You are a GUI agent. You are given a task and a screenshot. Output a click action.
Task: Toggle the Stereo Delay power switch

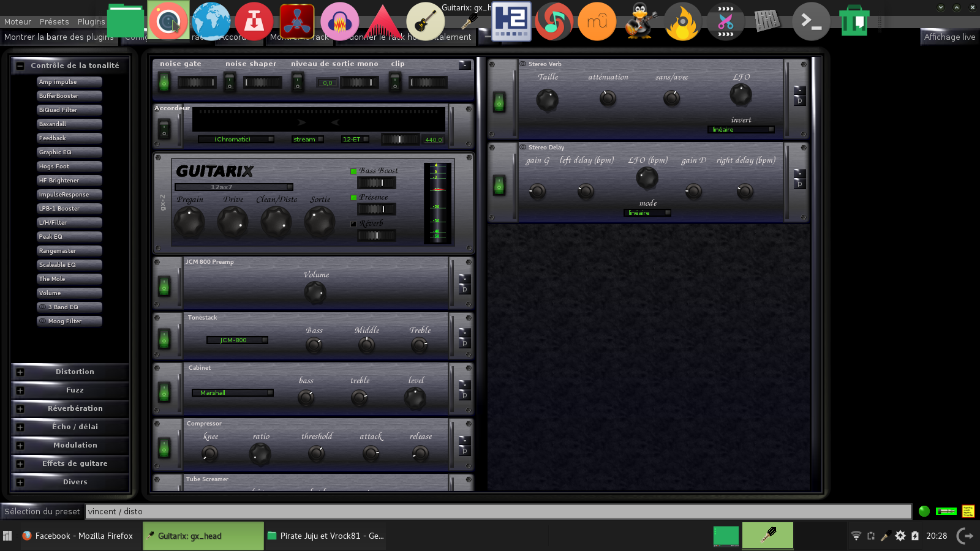pyautogui.click(x=499, y=185)
